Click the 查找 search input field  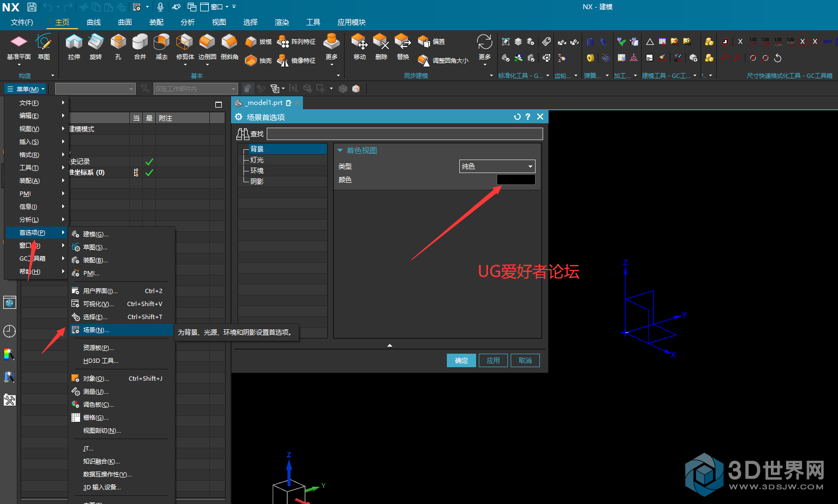pos(405,134)
